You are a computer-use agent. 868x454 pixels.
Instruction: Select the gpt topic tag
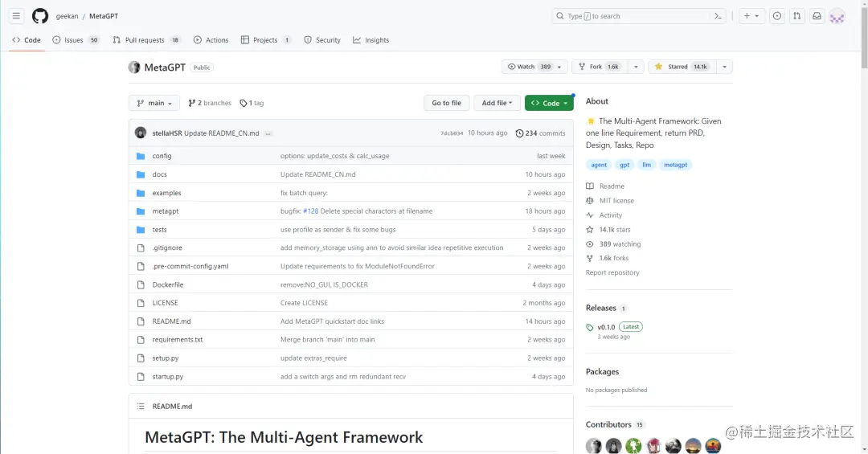pos(624,165)
